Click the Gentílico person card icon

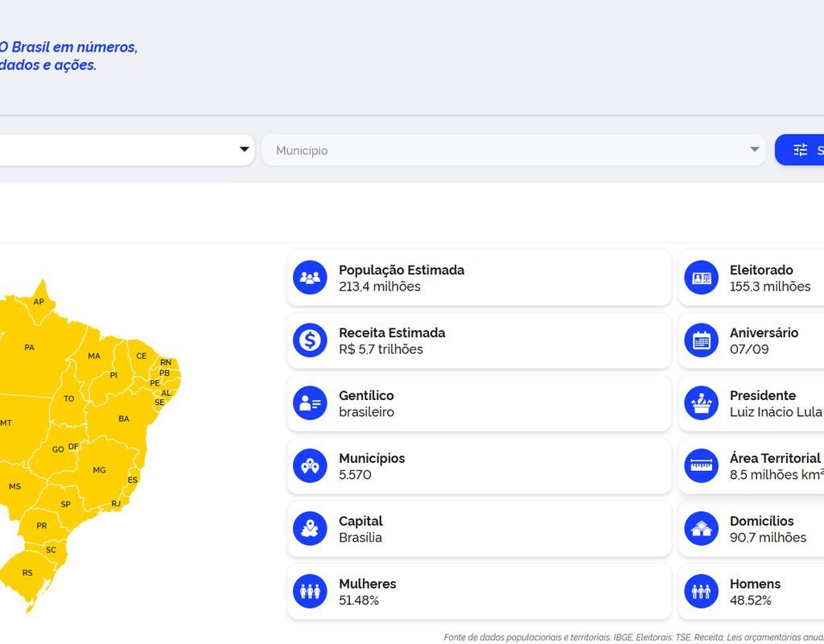point(310,403)
